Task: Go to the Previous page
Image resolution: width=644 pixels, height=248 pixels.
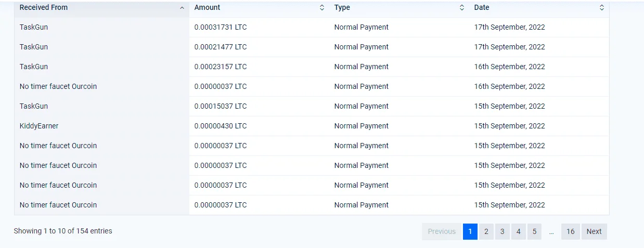Action: coord(442,231)
